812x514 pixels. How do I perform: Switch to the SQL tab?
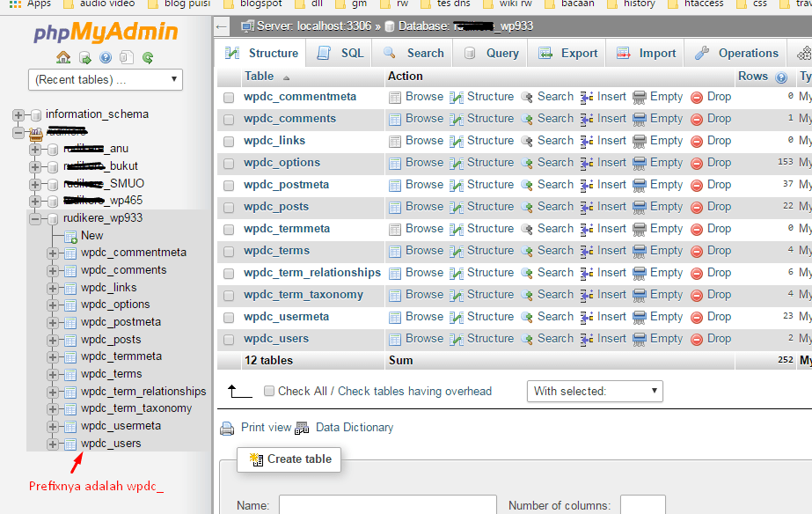340,54
